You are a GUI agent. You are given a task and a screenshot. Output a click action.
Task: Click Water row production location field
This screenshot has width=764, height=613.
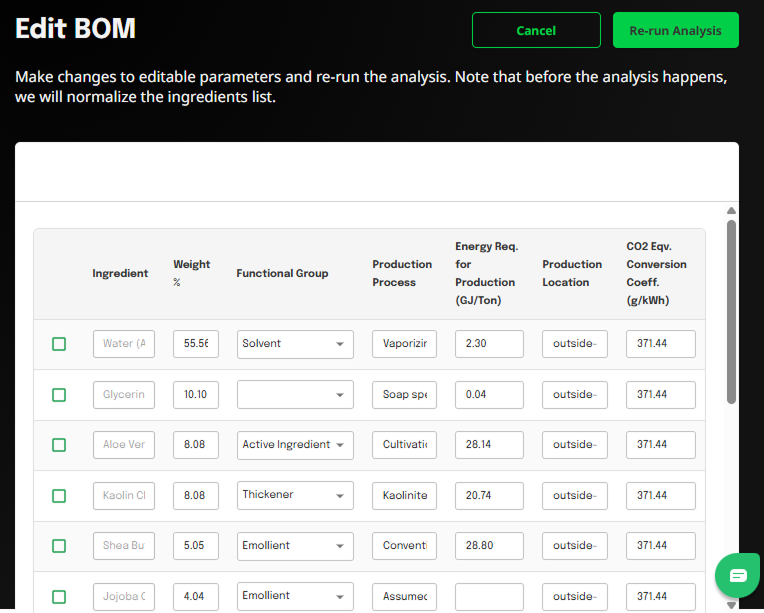575,344
